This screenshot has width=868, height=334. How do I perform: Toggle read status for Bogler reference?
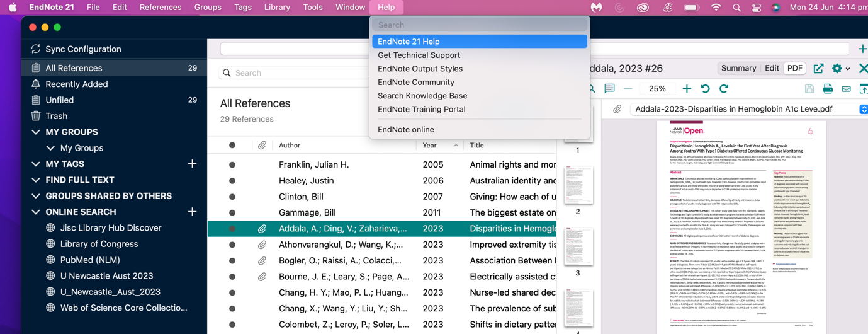[x=232, y=261]
